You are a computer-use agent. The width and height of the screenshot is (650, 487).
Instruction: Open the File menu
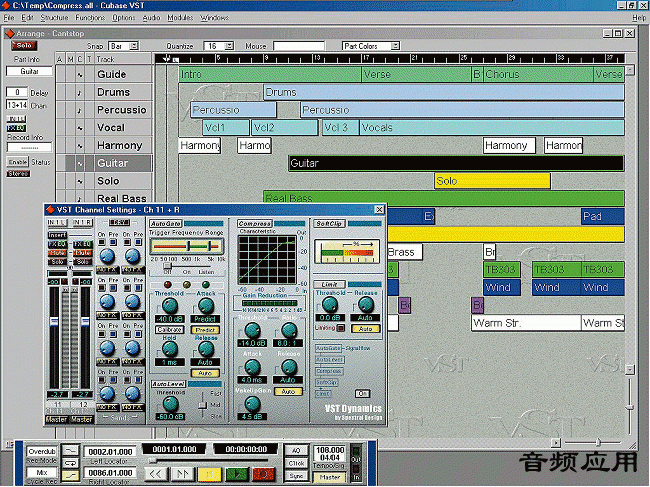pyautogui.click(x=9, y=18)
